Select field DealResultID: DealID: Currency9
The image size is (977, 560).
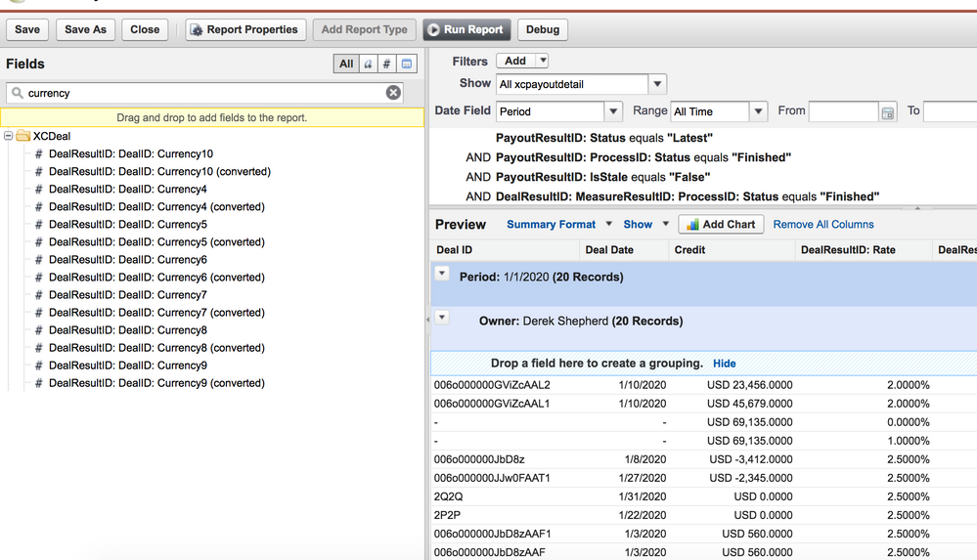128,366
